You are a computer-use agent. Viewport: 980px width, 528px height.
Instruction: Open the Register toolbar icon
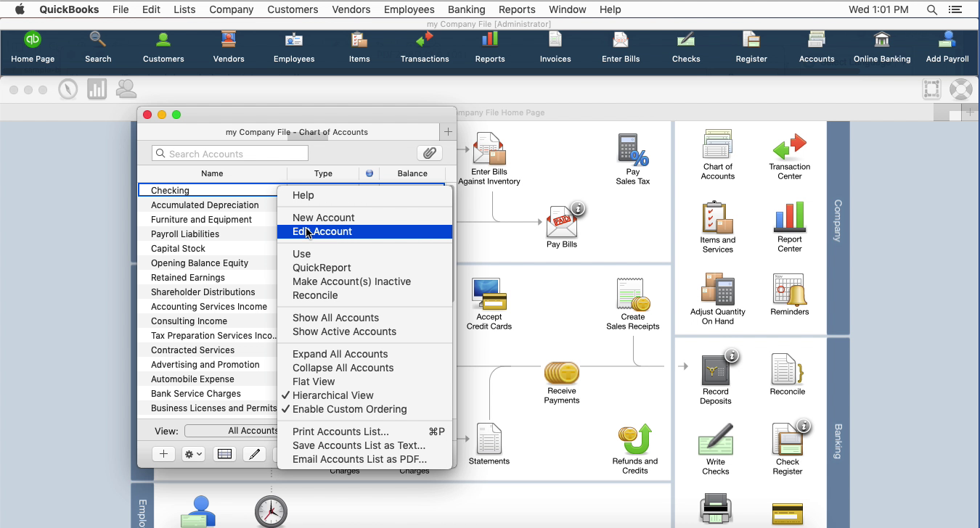coord(751,48)
